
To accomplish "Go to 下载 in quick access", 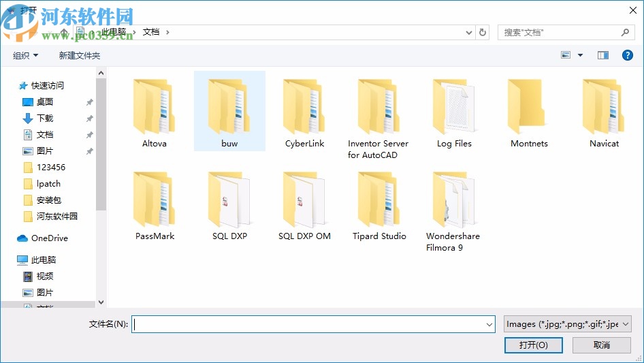I will (x=38, y=118).
